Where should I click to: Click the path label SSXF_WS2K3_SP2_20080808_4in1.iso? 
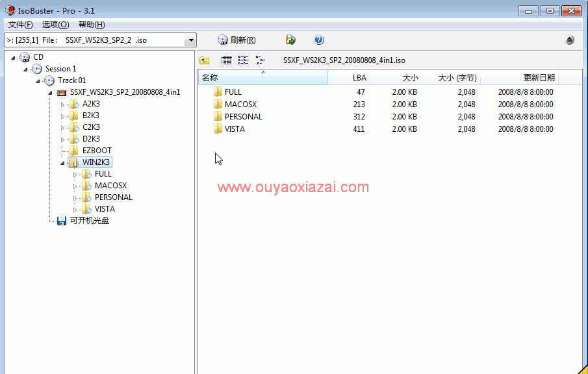coord(344,60)
